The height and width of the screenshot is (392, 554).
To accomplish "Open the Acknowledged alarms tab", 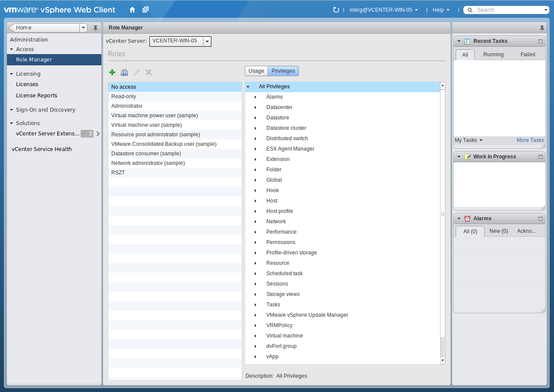I will pos(527,231).
